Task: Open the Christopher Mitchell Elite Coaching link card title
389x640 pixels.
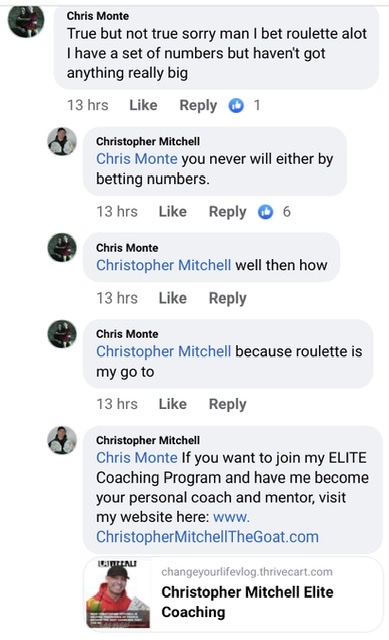Action: pyautogui.click(x=247, y=602)
